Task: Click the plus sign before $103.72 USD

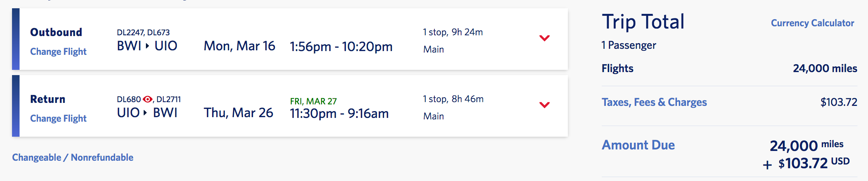Action: [x=768, y=164]
